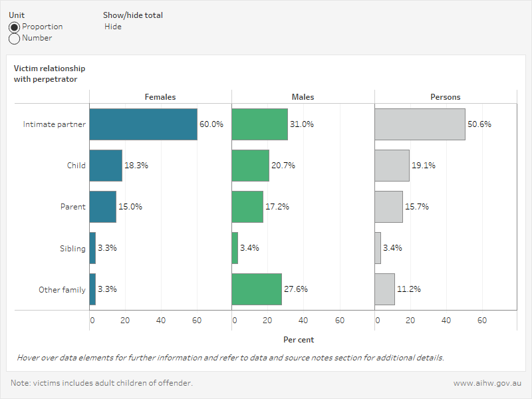Click the Females column header
Screen dimensions: 532x399
pos(161,96)
